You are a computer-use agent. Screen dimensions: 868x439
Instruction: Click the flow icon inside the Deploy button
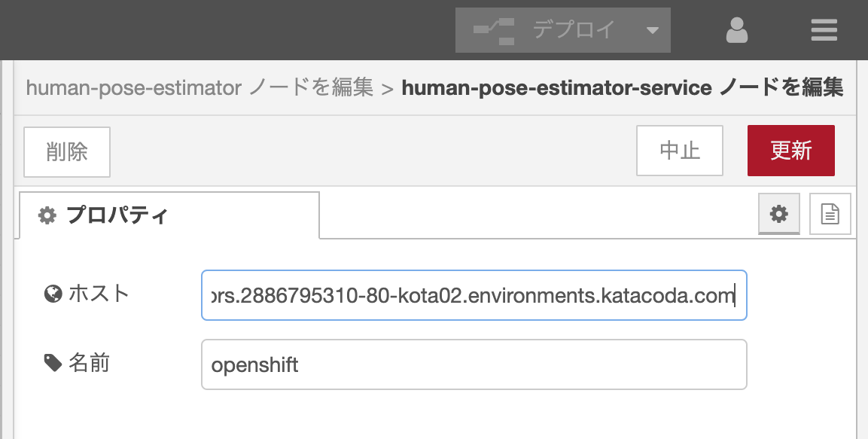493,30
